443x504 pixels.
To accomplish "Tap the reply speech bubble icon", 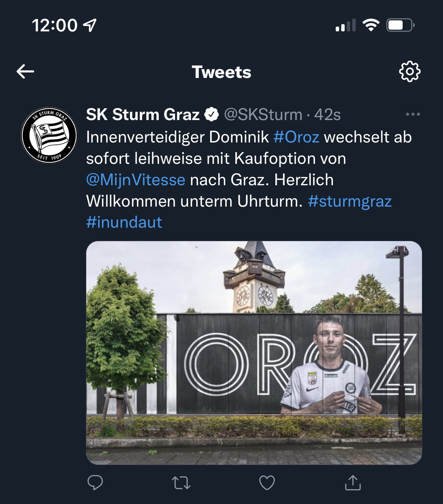I will (95, 483).
